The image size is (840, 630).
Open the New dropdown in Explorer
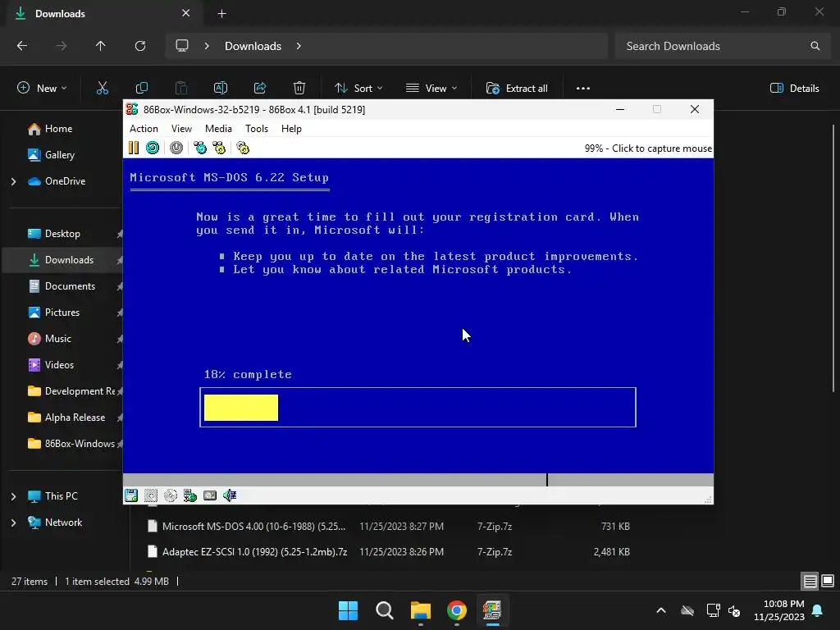[42, 89]
